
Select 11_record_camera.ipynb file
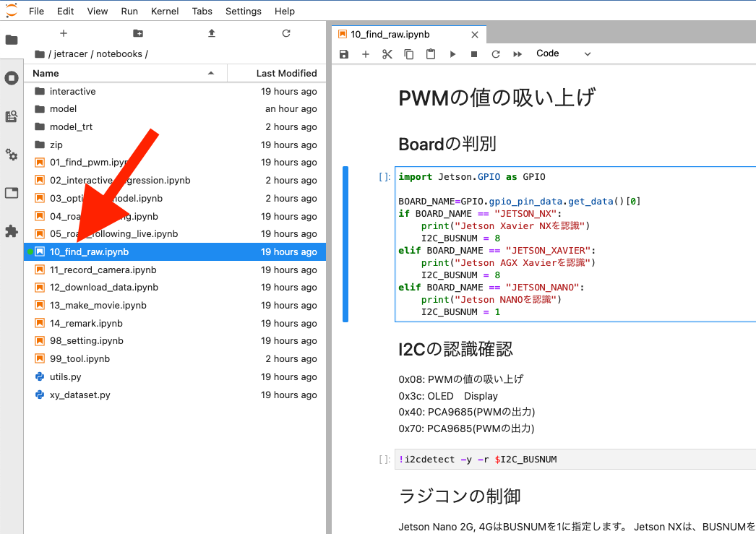point(175,270)
